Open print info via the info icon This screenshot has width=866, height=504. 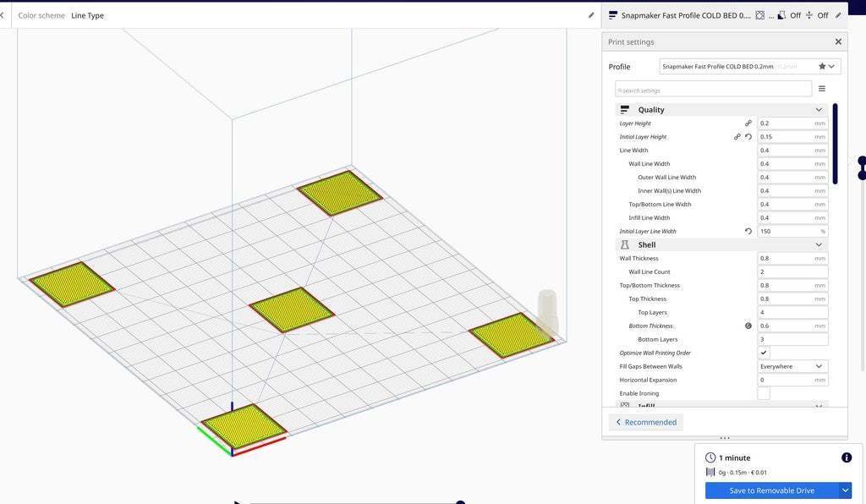tap(846, 457)
